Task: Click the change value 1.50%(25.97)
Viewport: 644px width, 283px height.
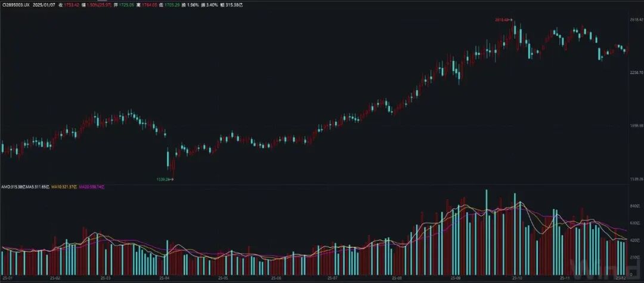Action: (99, 5)
